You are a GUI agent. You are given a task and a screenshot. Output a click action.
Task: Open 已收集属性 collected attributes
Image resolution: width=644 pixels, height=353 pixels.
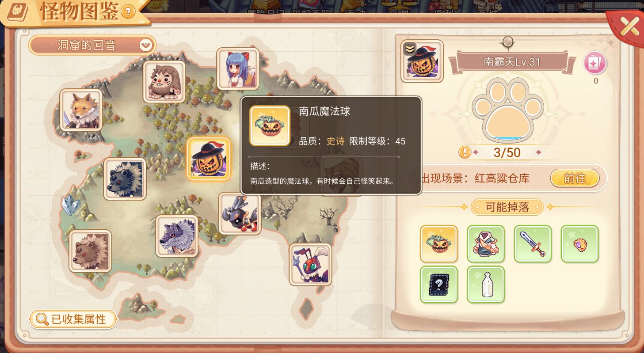coord(73,319)
